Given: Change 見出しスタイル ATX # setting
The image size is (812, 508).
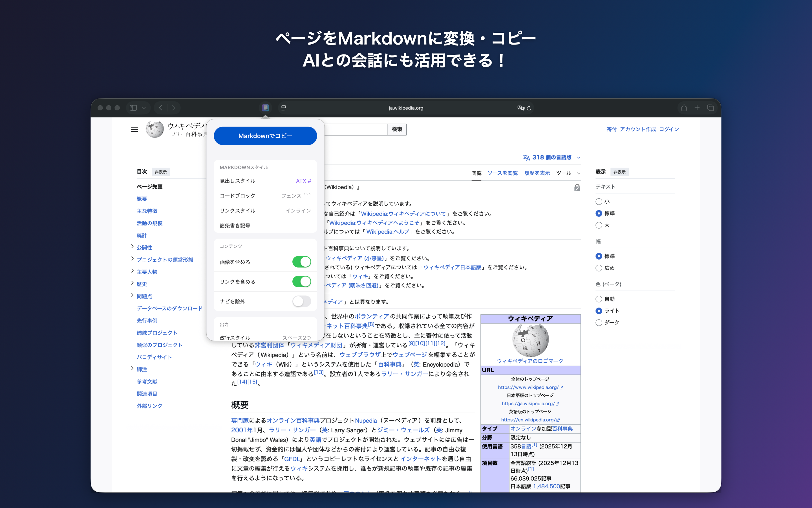Looking at the screenshot, I should [x=265, y=181].
